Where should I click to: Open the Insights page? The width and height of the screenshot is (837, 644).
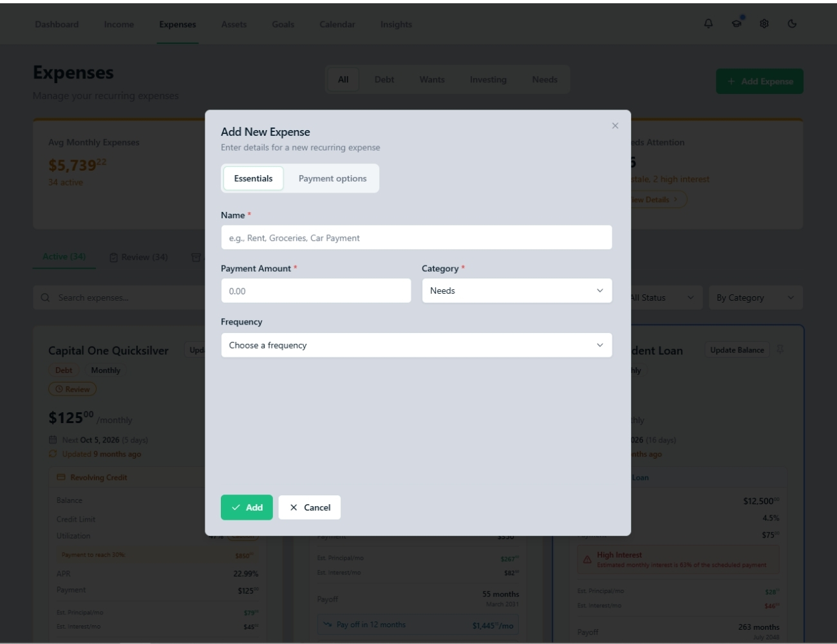tap(396, 24)
